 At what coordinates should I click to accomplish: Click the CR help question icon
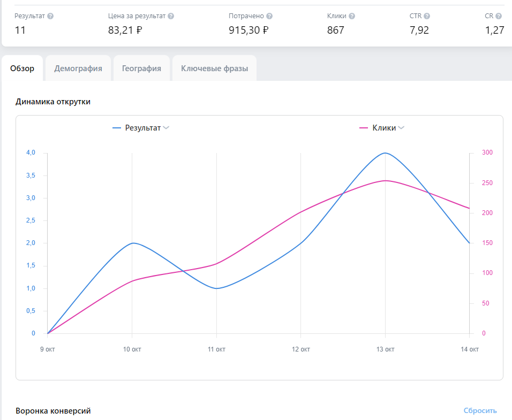[x=498, y=16]
